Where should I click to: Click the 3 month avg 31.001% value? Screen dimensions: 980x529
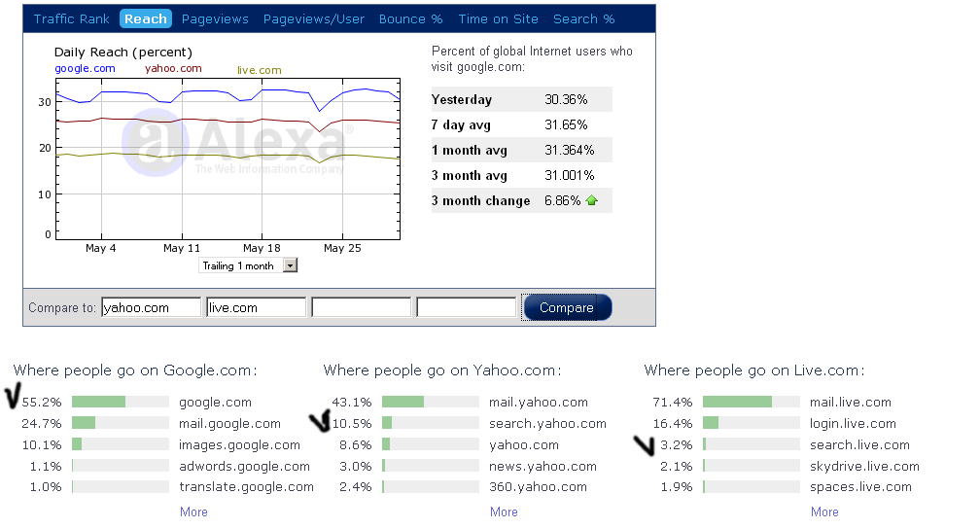[570, 175]
